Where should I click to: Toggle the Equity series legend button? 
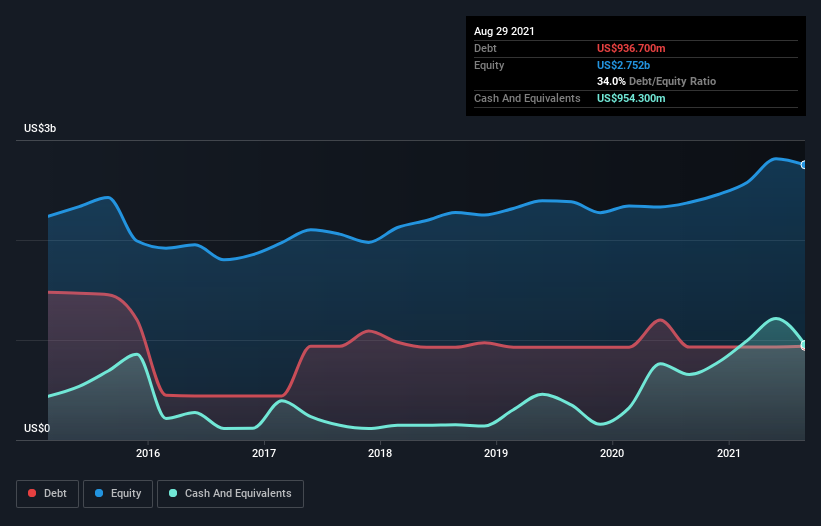[x=118, y=494]
